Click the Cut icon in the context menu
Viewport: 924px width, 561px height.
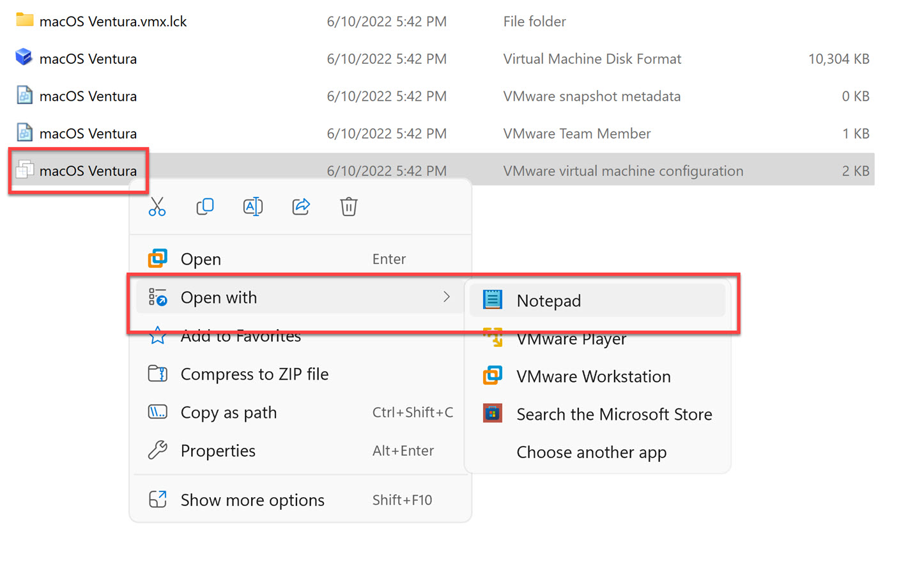coord(157,206)
